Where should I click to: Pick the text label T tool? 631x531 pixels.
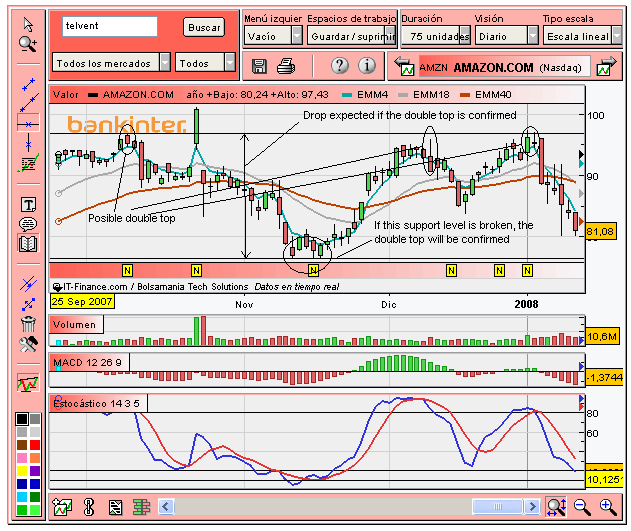(28, 204)
